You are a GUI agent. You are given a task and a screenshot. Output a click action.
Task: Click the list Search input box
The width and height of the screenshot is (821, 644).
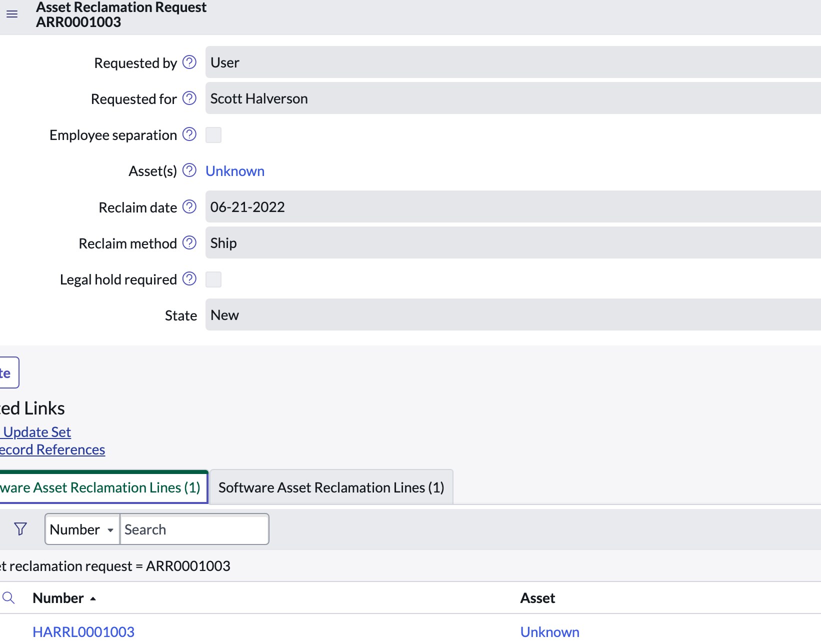pos(194,529)
